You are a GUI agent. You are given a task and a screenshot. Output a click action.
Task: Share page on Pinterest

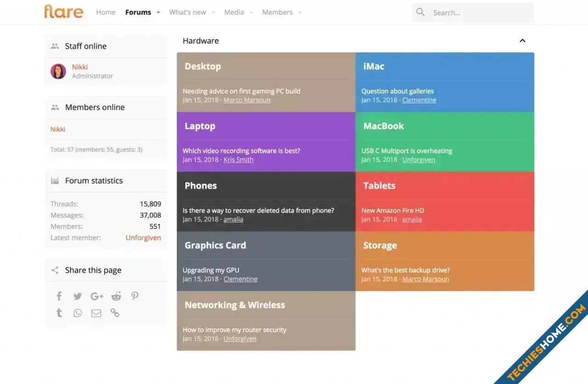[135, 296]
